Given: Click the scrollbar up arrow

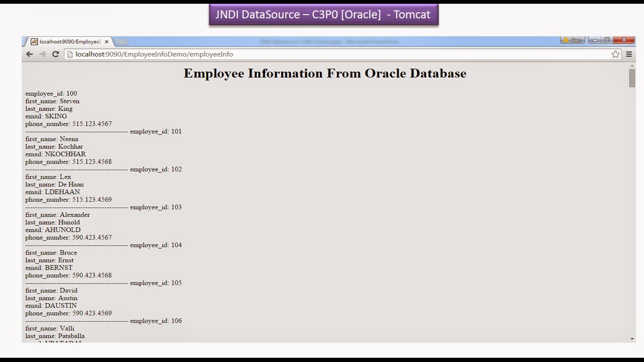Looking at the screenshot, I should point(632,66).
